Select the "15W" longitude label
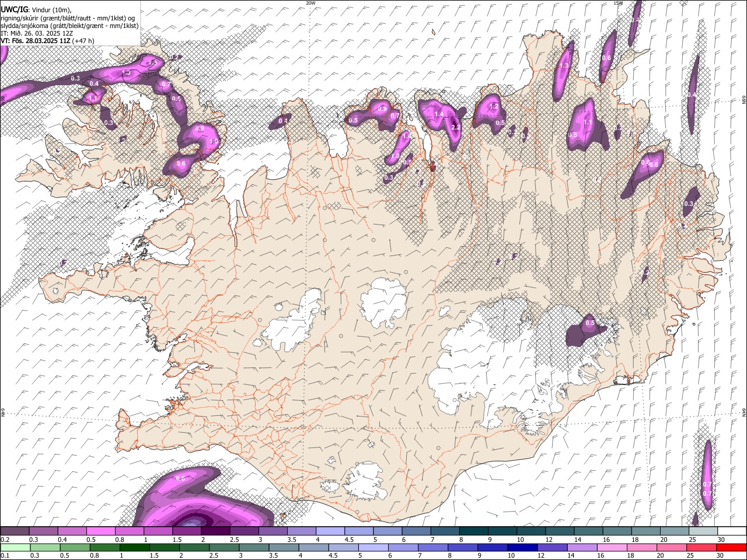The width and height of the screenshot is (747, 560). (618, 3)
